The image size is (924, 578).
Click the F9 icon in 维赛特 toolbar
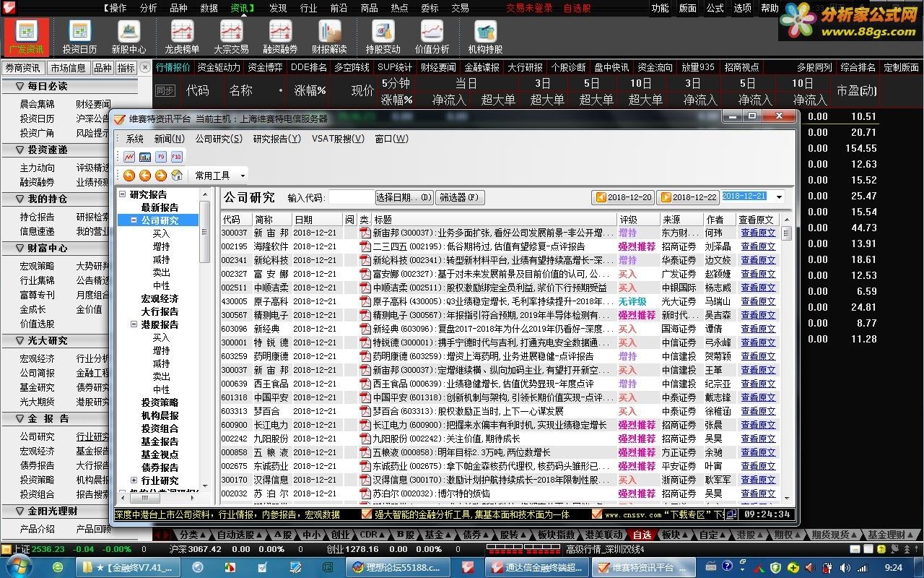(161, 156)
